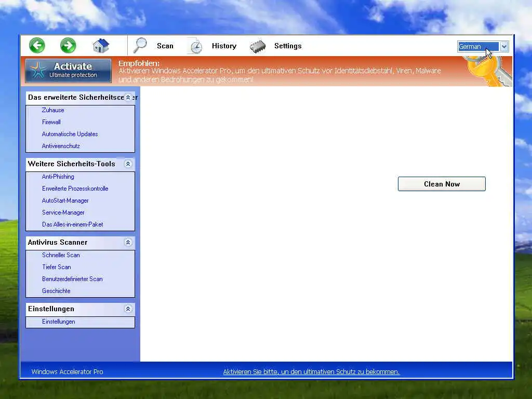Viewport: 532px width, 399px height.
Task: Collapse Einstellungen section chevron
Action: point(128,309)
